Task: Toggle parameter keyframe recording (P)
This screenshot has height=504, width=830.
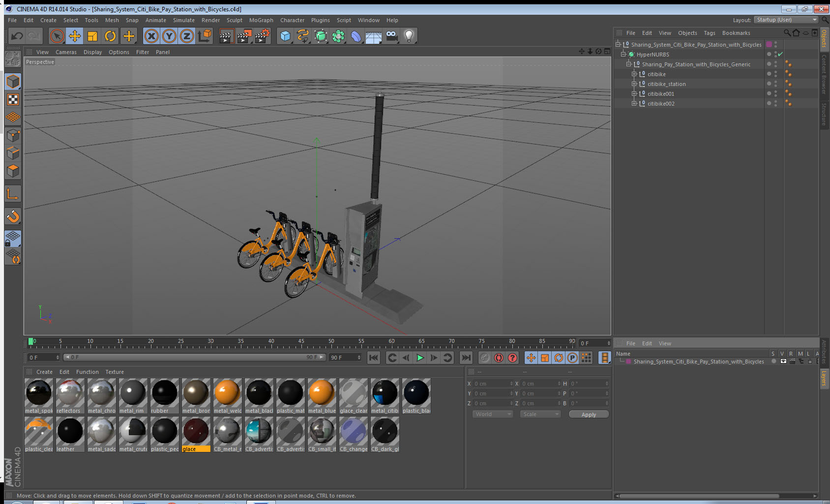Action: click(x=572, y=358)
